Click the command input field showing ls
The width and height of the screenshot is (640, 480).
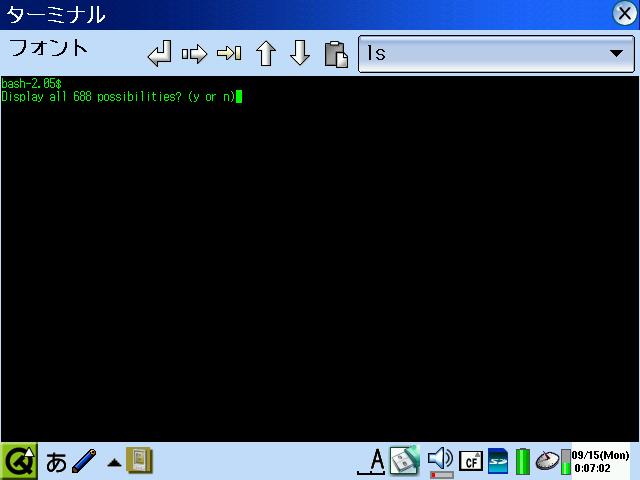496,53
